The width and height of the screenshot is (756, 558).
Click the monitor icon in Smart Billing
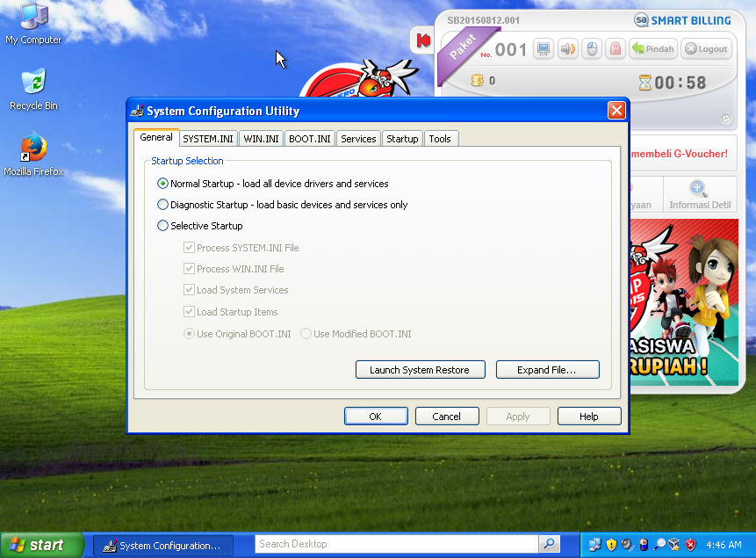544,48
